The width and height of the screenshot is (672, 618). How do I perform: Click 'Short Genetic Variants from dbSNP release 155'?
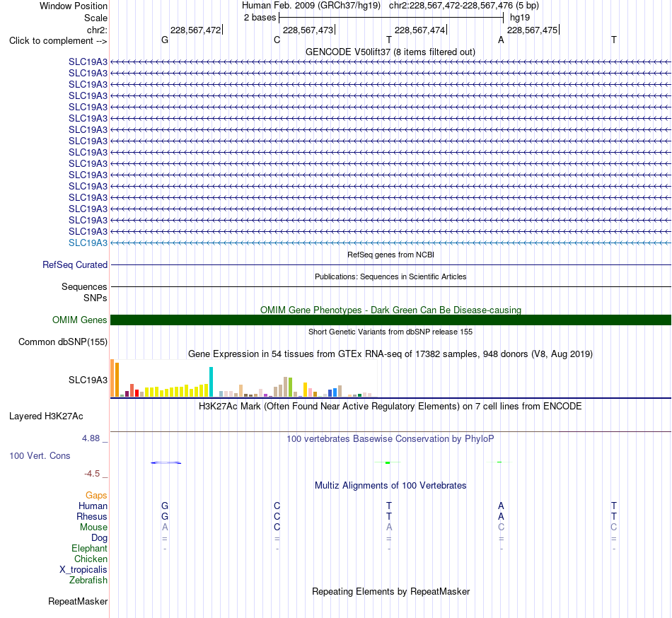[390, 332]
